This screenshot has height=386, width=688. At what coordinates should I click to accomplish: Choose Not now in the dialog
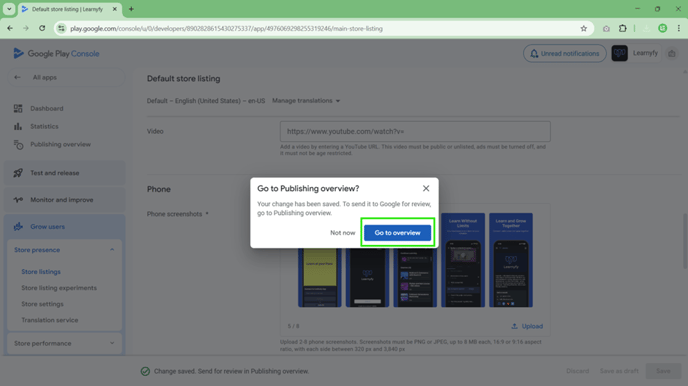[x=343, y=232]
